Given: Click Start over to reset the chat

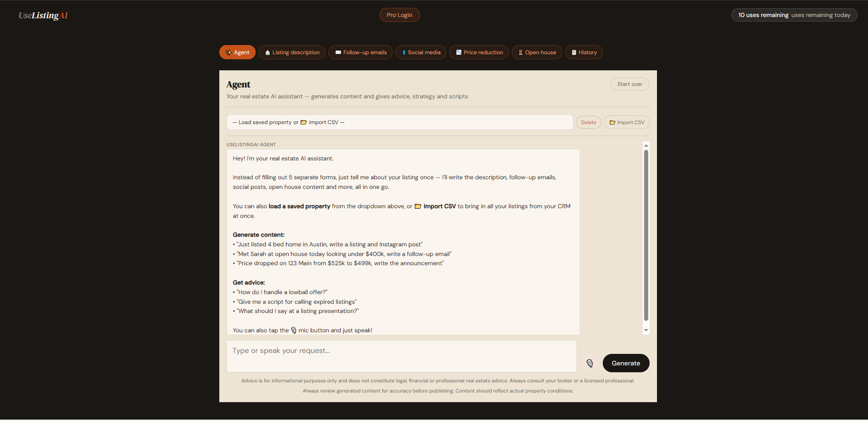Looking at the screenshot, I should (629, 84).
